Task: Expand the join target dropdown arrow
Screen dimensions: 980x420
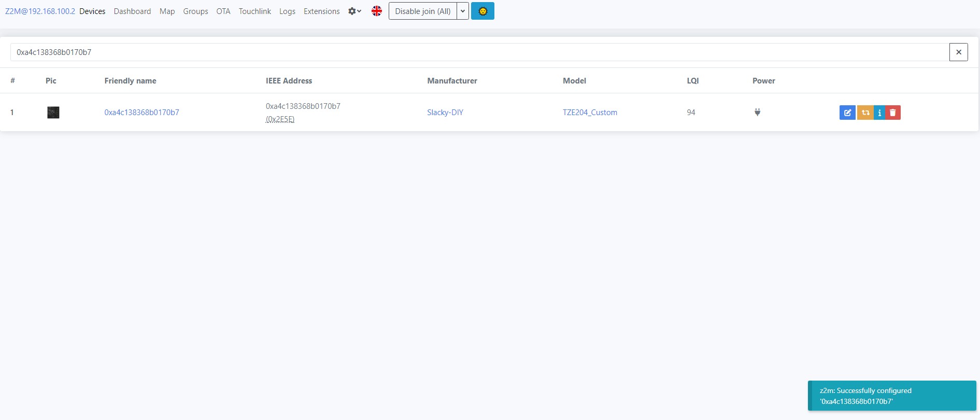Action: (463, 11)
